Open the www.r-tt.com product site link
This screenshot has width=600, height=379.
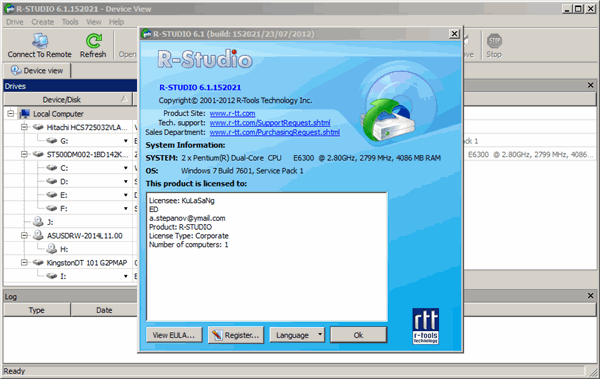(232, 113)
